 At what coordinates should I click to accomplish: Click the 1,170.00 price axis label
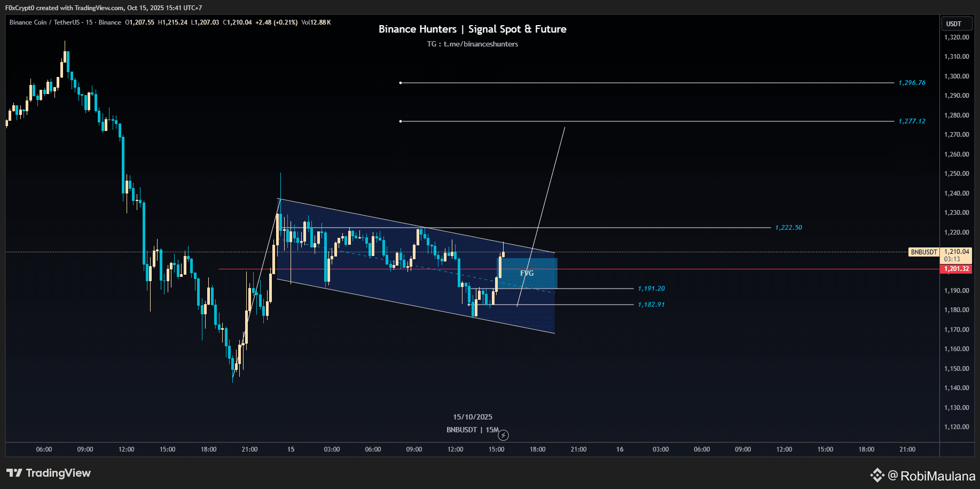[x=957, y=330]
